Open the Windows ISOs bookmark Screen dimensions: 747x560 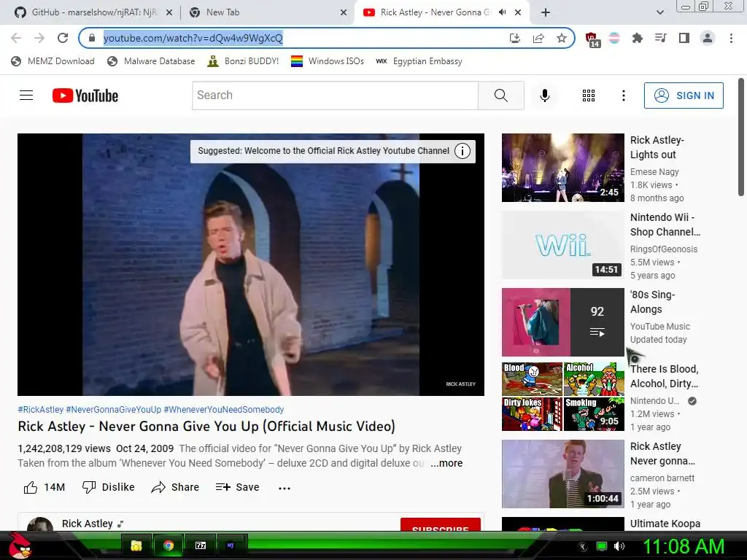328,61
